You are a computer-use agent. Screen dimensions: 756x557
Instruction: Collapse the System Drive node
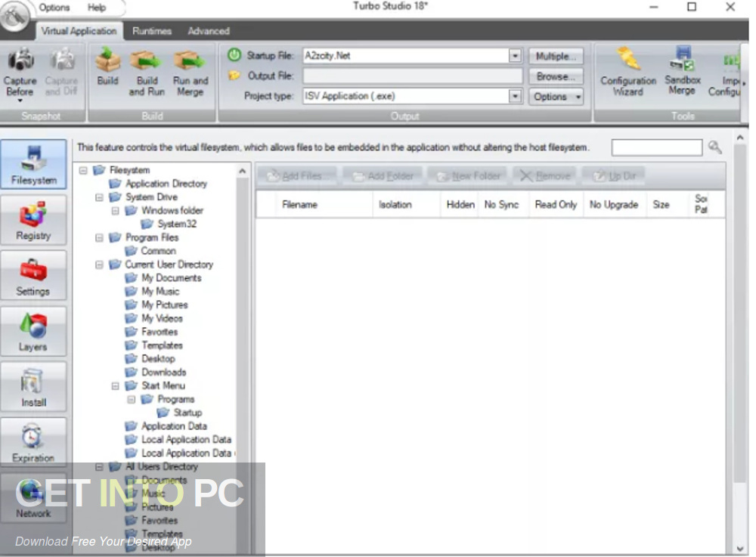99,197
